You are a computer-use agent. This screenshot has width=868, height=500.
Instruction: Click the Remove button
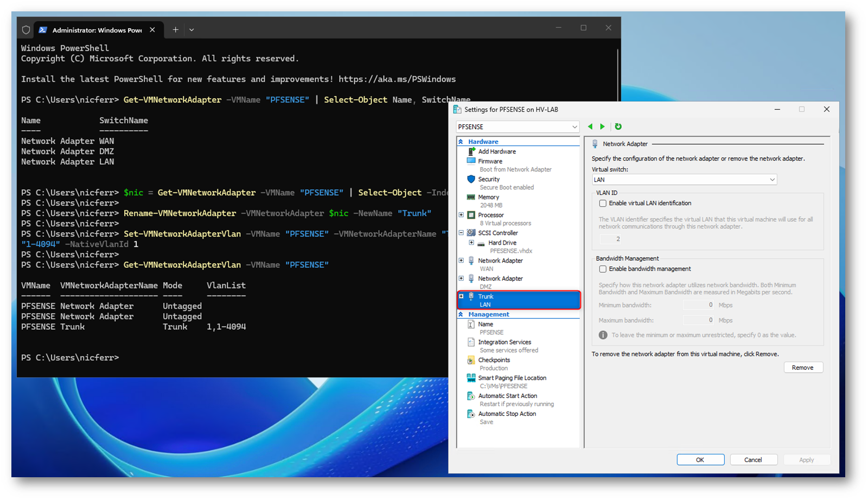pyautogui.click(x=803, y=368)
